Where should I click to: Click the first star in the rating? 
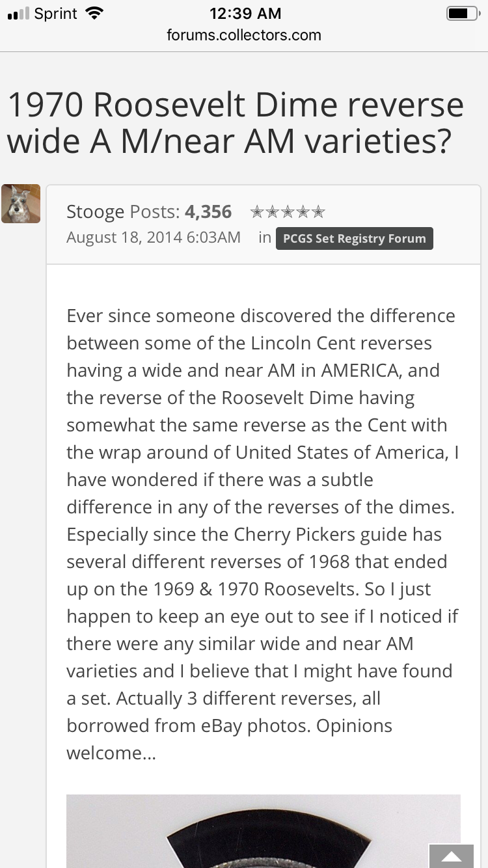click(x=257, y=212)
